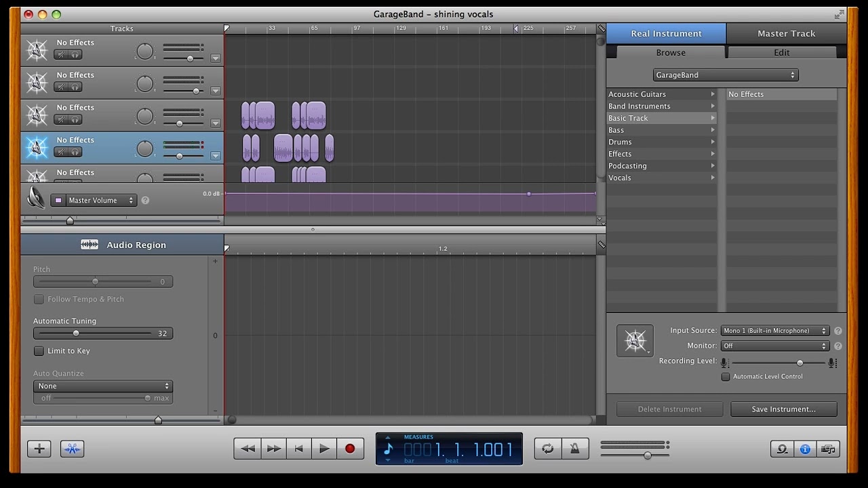This screenshot has height=488, width=868.
Task: Click the third track's instrument icon
Action: click(x=37, y=115)
